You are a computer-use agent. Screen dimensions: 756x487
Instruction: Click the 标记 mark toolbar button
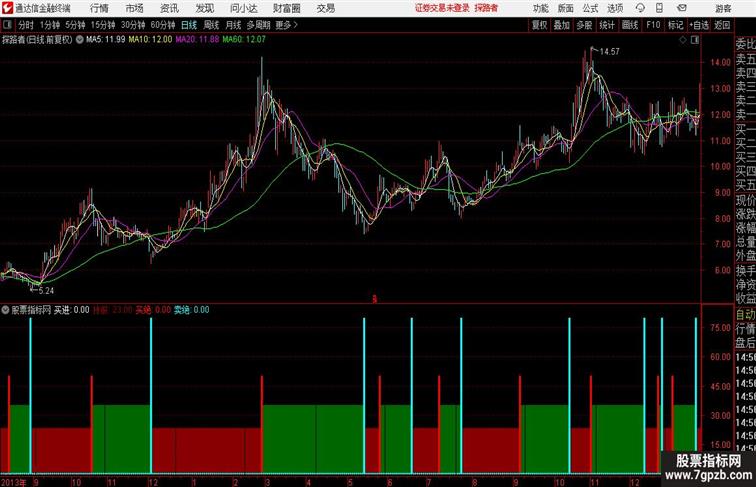pos(675,25)
